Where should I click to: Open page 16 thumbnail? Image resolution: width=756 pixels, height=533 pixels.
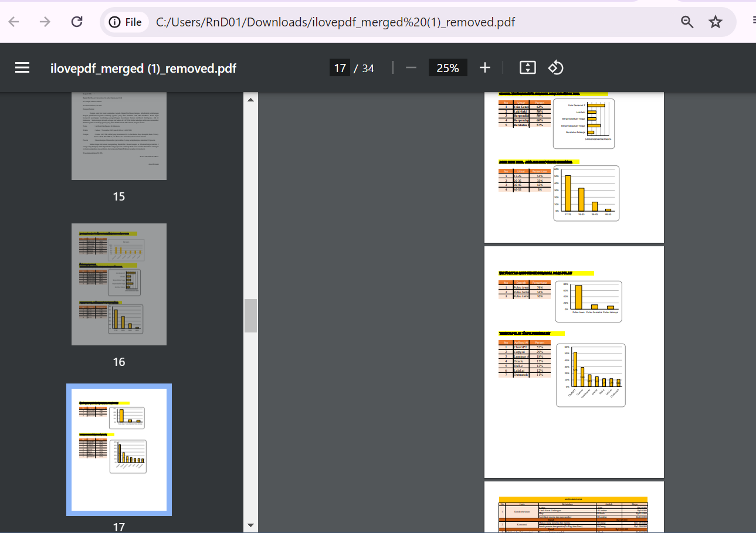click(x=119, y=284)
